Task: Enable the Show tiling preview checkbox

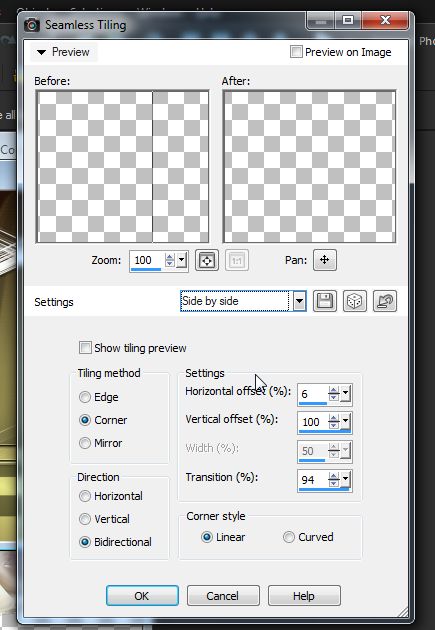Action: click(x=85, y=348)
